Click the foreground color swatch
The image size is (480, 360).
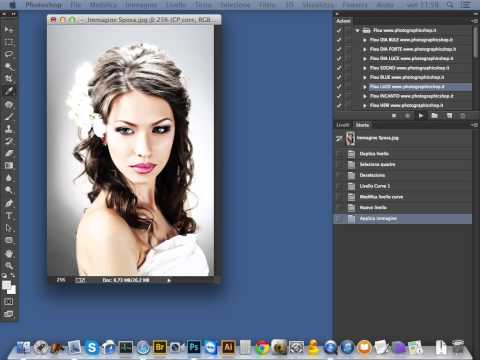tap(6, 285)
